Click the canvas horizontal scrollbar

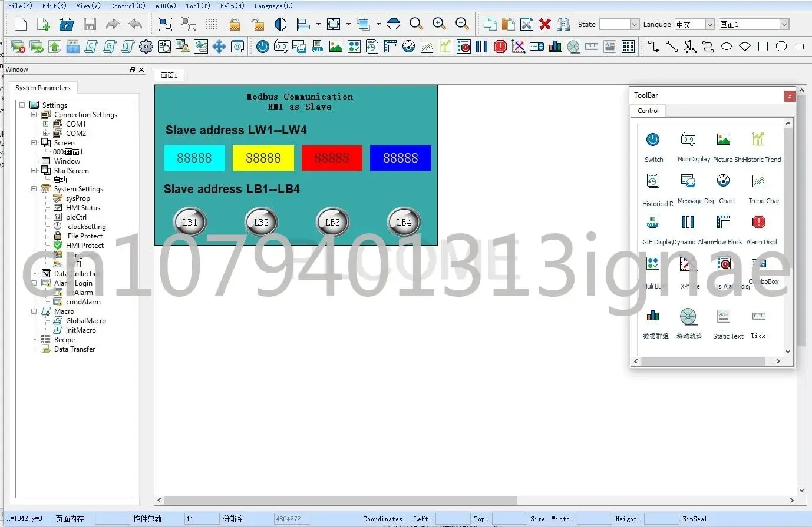coord(341,500)
